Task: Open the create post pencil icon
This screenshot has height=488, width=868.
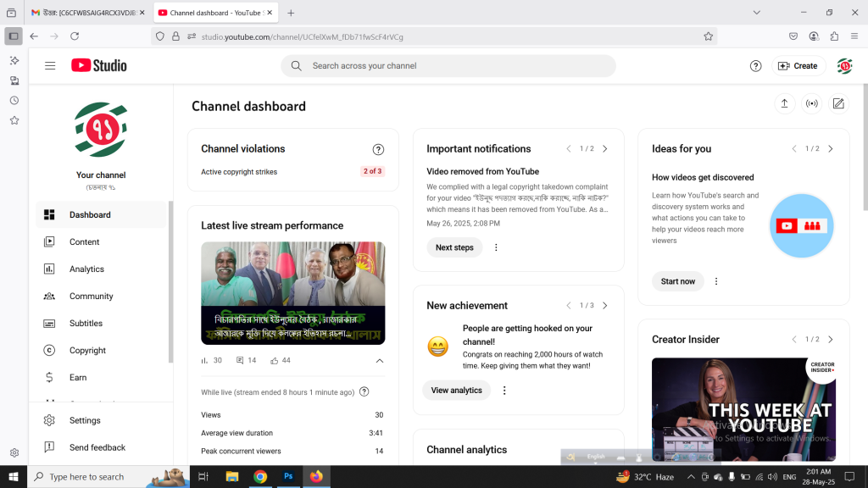Action: (x=838, y=103)
